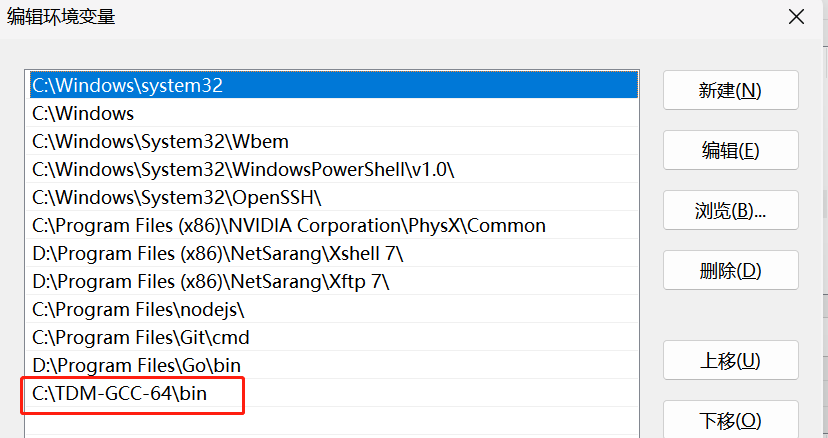
Task: Click the 下移(O) move down button
Action: coord(730,420)
